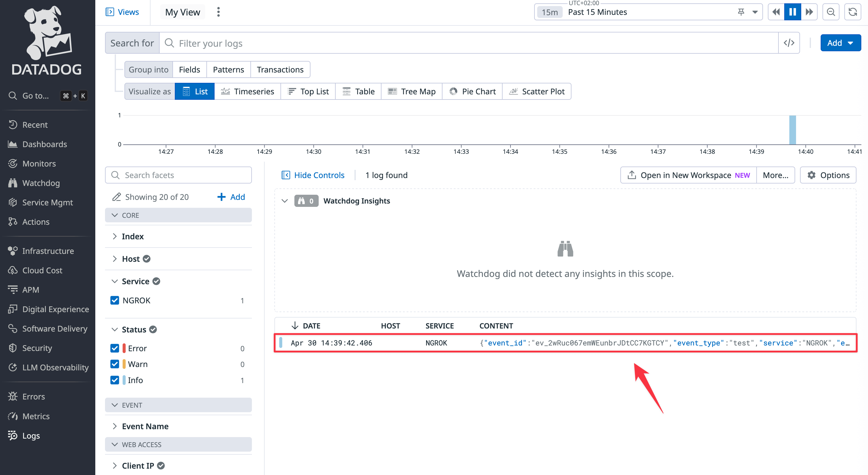
Task: Switch to the Patterns grouping tab
Action: pyautogui.click(x=228, y=69)
